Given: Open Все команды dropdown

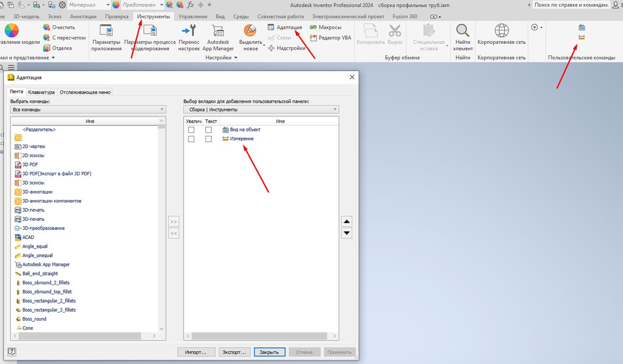Looking at the screenshot, I should click(x=88, y=109).
